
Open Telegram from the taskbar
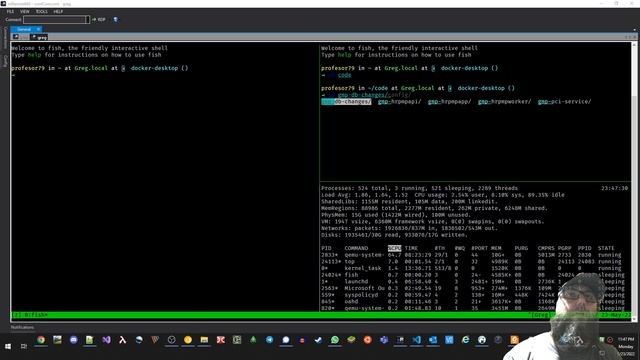(269, 340)
